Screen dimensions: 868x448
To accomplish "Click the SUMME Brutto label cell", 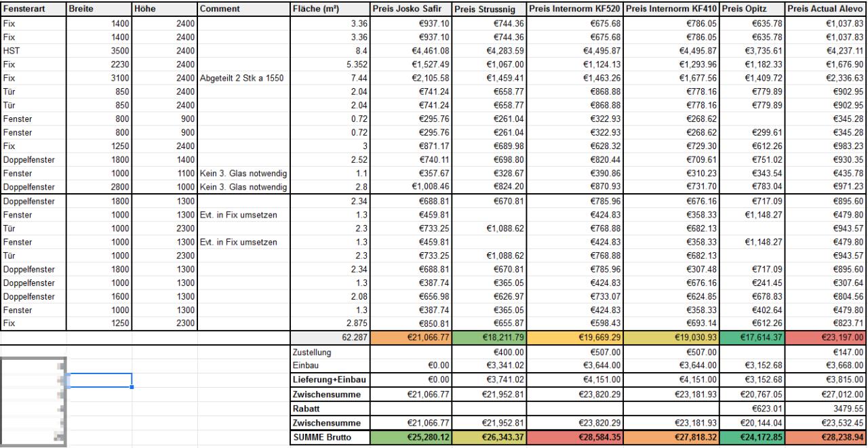I will click(x=330, y=437).
